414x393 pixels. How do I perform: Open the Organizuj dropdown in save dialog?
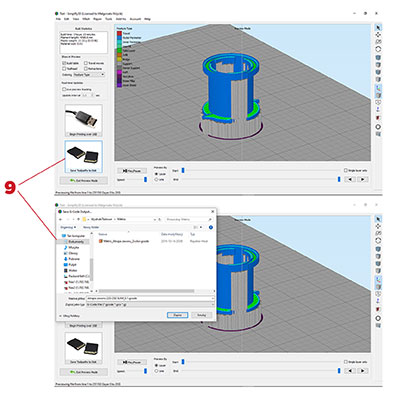click(68, 227)
